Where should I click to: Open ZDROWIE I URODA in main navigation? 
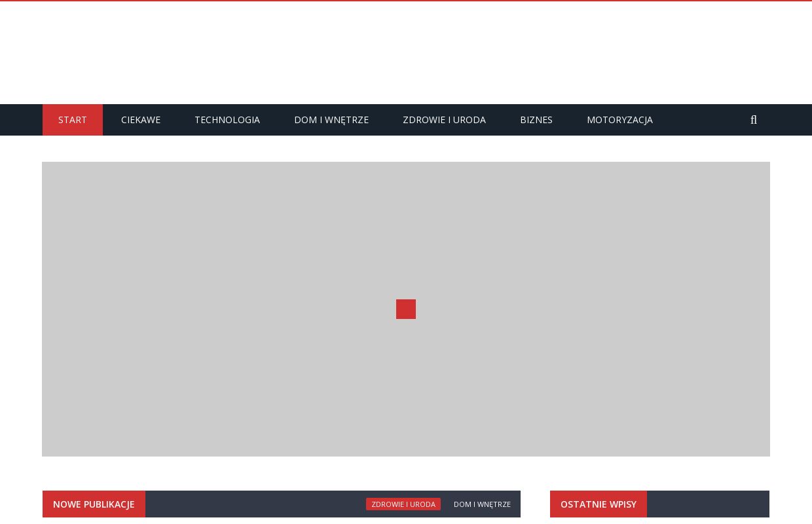point(444,120)
